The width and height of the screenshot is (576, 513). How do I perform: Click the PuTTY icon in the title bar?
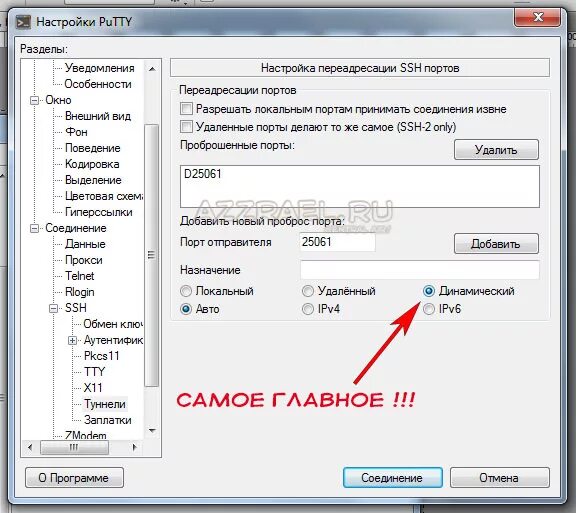(23, 22)
